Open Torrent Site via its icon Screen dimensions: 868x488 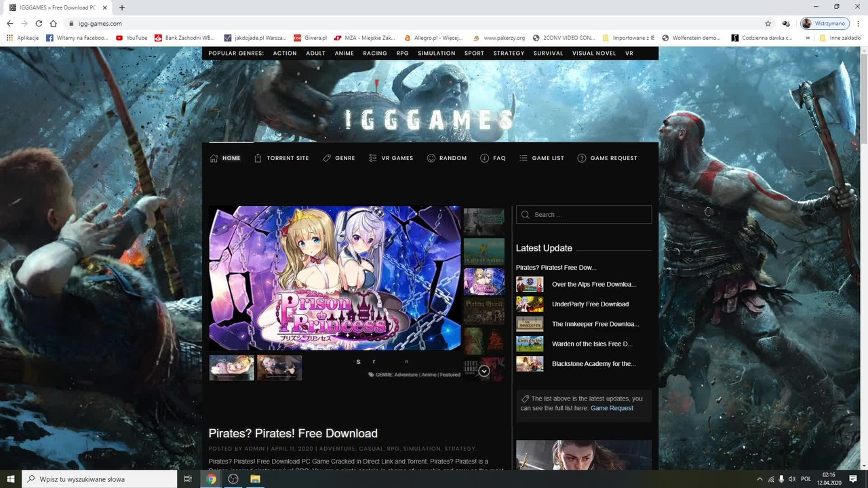[258, 158]
